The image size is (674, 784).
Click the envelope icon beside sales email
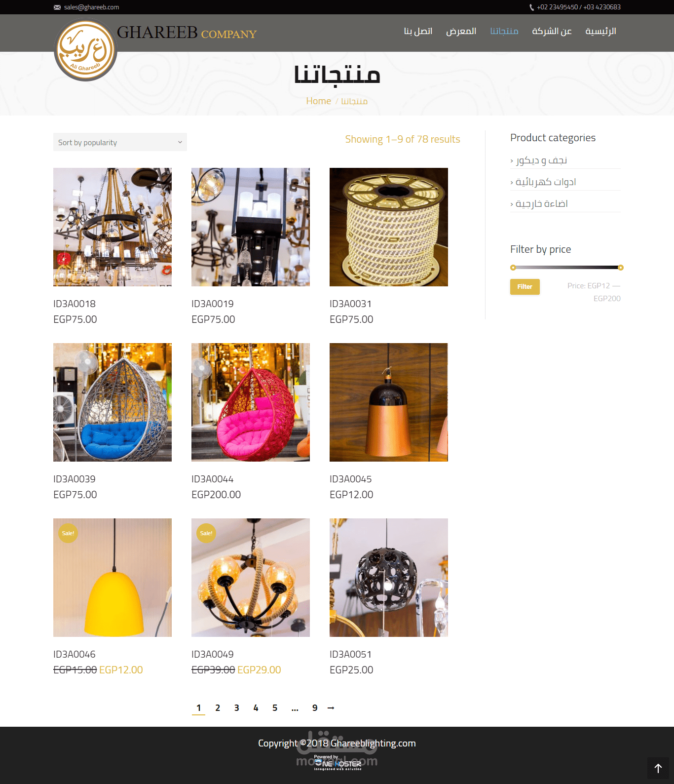click(57, 7)
